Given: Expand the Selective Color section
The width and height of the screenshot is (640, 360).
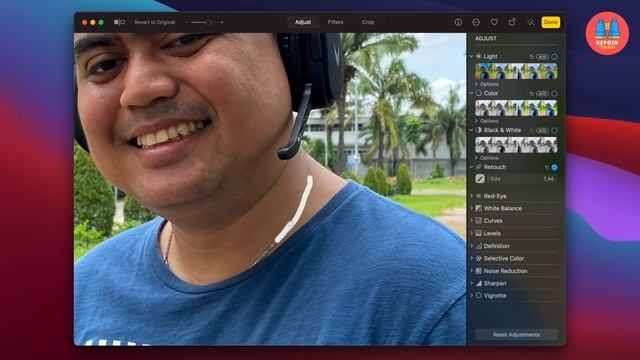Looking at the screenshot, I should coord(472,258).
